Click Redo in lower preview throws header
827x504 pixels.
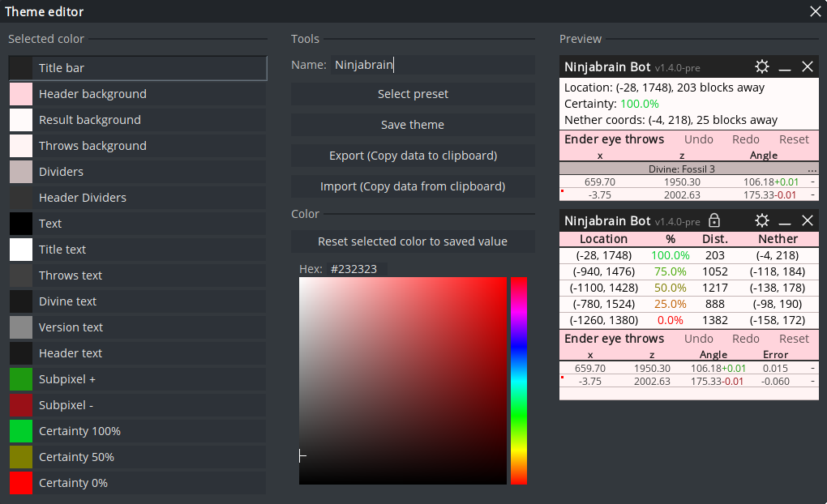746,339
